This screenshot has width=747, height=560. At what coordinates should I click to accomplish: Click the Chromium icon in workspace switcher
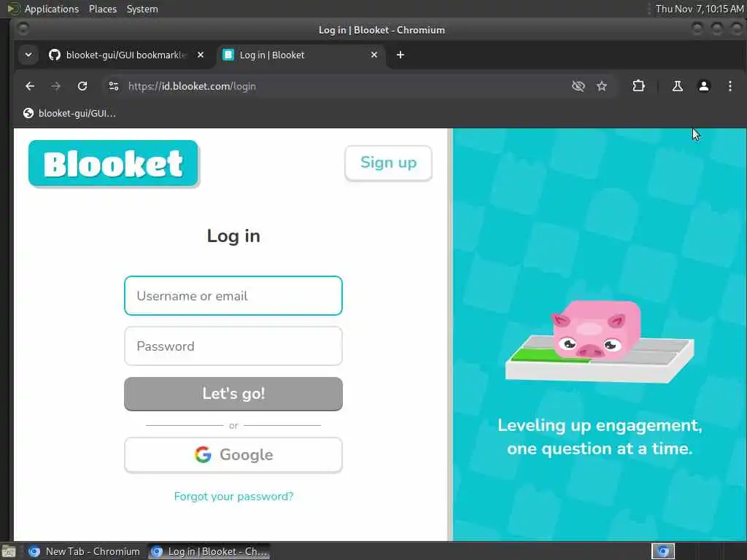click(662, 551)
